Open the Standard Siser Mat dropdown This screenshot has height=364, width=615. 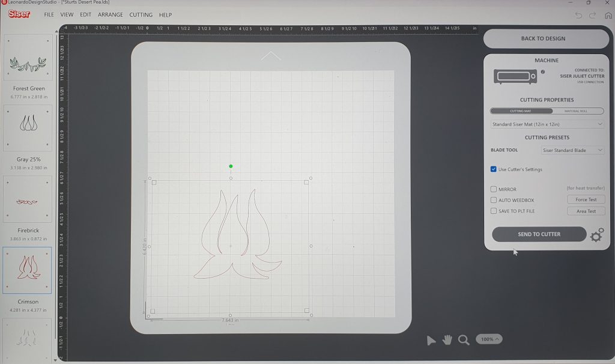click(547, 124)
